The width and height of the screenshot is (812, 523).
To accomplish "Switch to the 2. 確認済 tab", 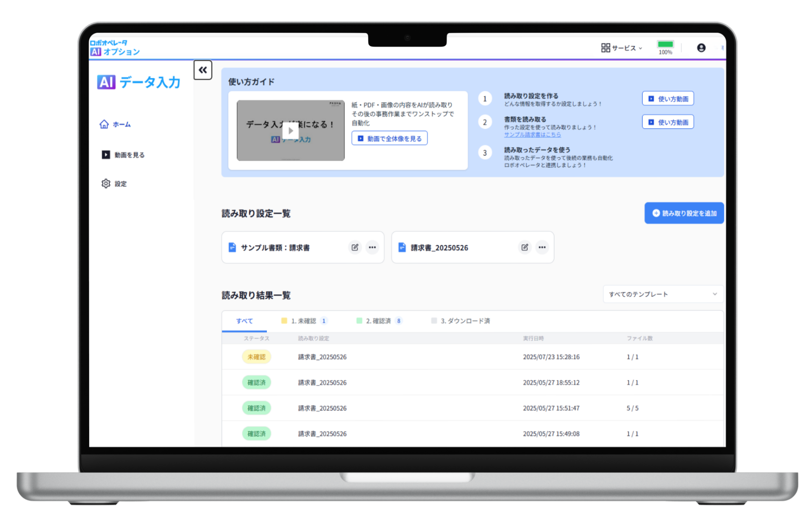I will tap(378, 321).
